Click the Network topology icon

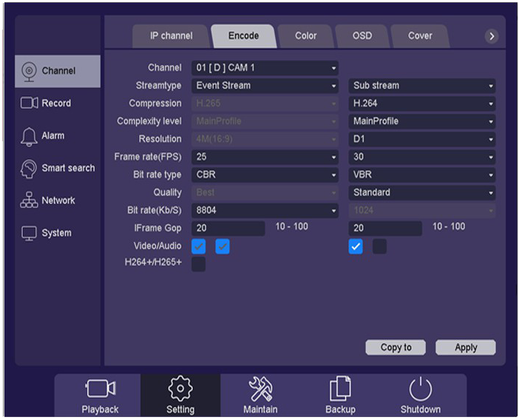(x=29, y=200)
